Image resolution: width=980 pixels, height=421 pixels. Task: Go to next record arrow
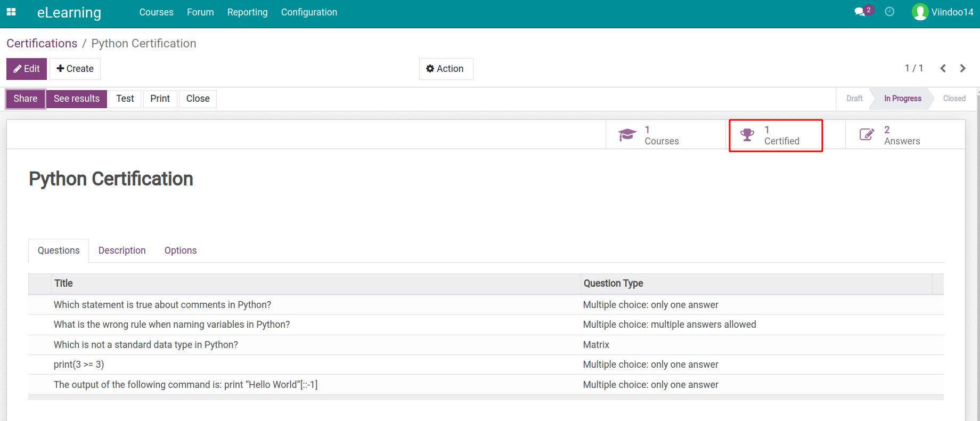962,68
